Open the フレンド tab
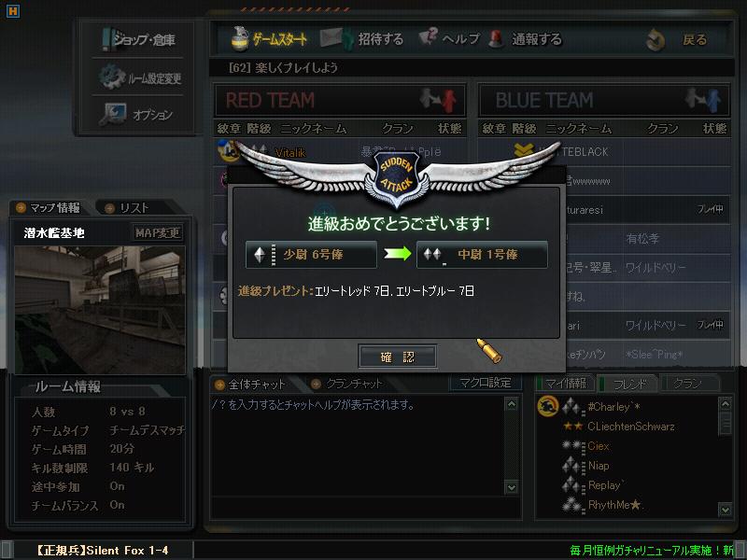Viewport: 747px width, 560px height. coord(627,384)
